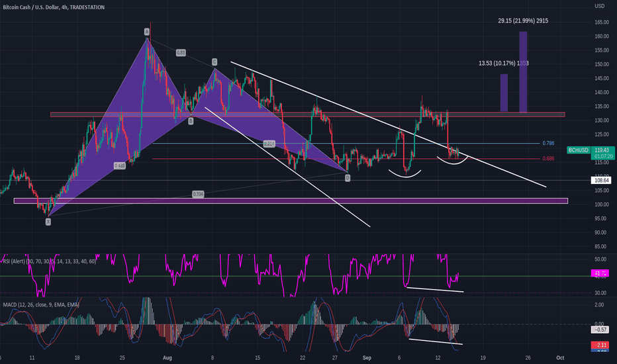The height and width of the screenshot is (364, 617).
Task: Click the red -2.11 MACD value tag
Action: pos(600,345)
